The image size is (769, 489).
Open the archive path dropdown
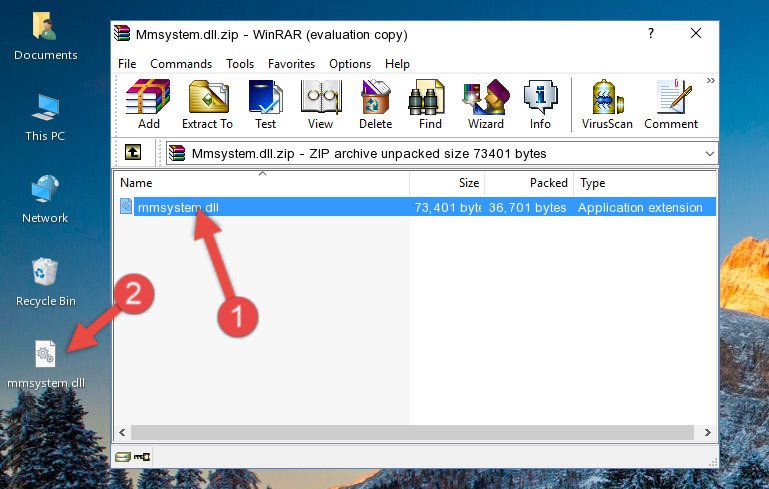pos(709,154)
